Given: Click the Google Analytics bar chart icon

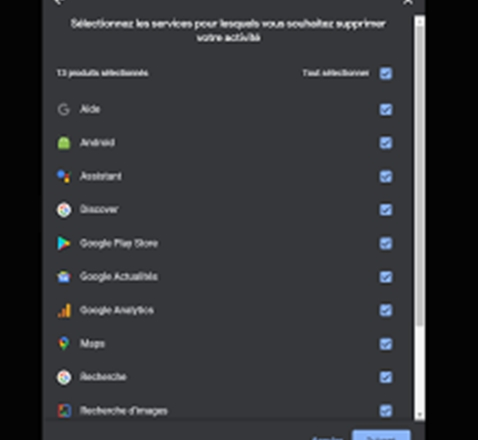Looking at the screenshot, I should tap(64, 310).
